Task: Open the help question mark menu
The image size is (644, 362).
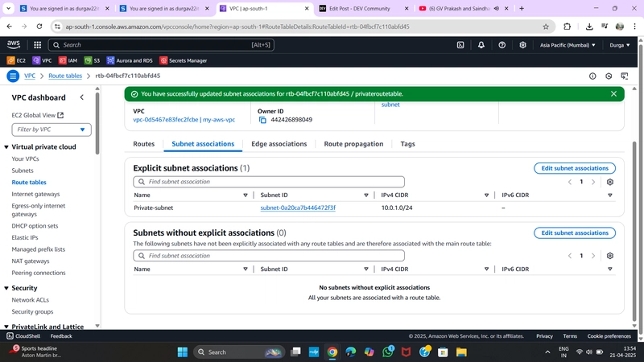Action: (502, 45)
